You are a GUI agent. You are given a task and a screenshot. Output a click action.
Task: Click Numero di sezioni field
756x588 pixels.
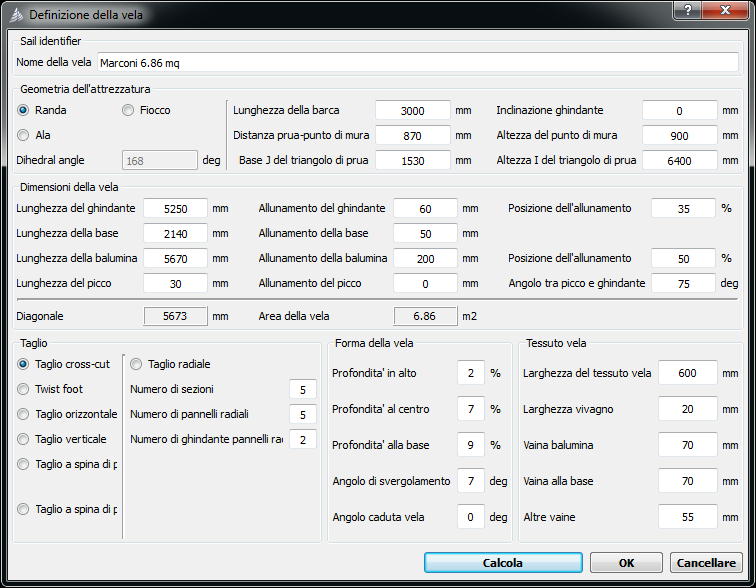click(303, 389)
